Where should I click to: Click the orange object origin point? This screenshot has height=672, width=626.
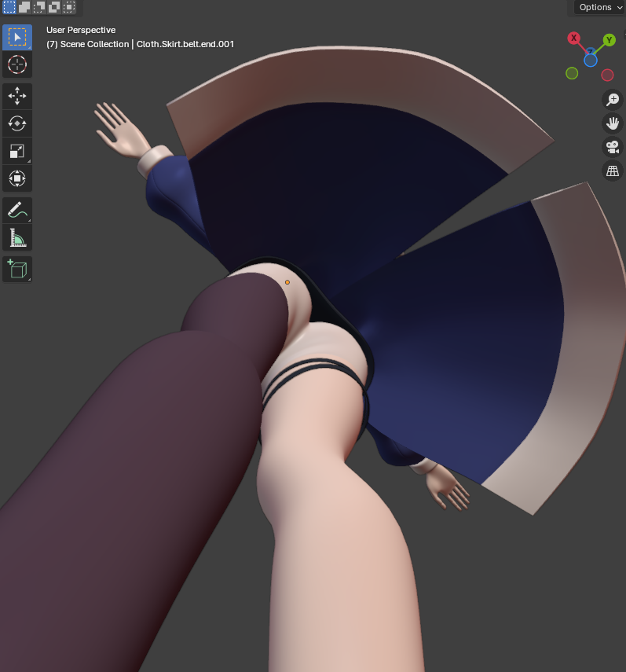coord(287,282)
